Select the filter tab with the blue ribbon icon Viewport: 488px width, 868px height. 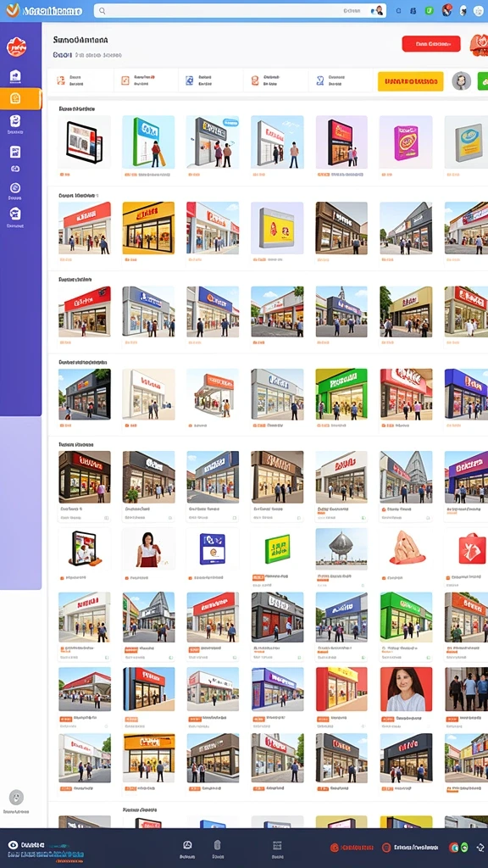pos(340,81)
